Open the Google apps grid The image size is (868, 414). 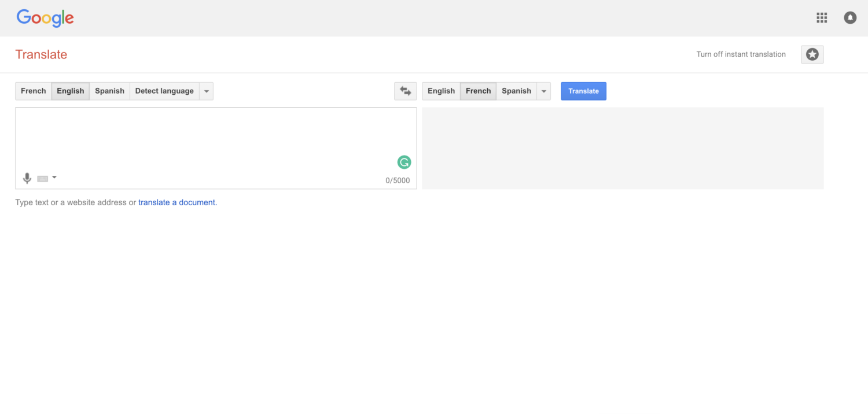pyautogui.click(x=822, y=18)
